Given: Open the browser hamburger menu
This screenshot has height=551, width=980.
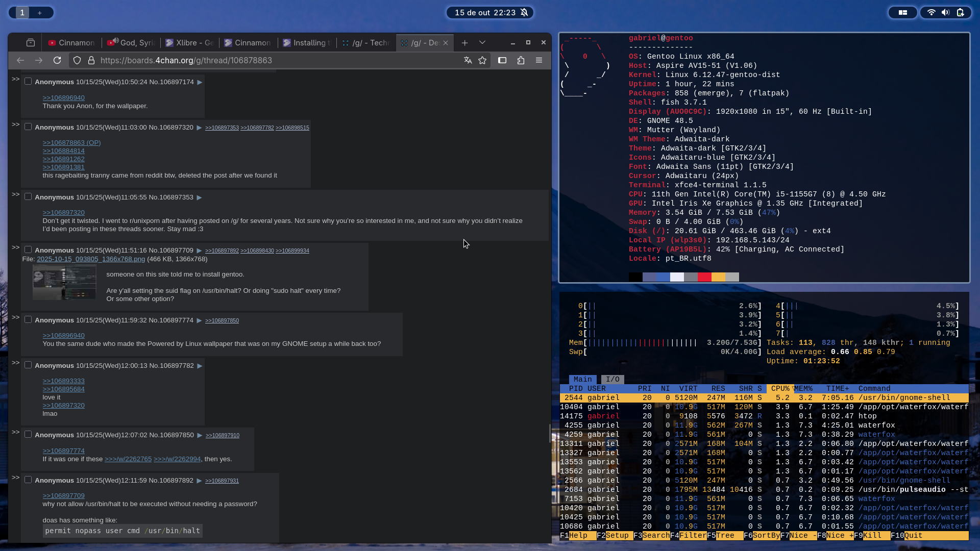Looking at the screenshot, I should point(539,60).
